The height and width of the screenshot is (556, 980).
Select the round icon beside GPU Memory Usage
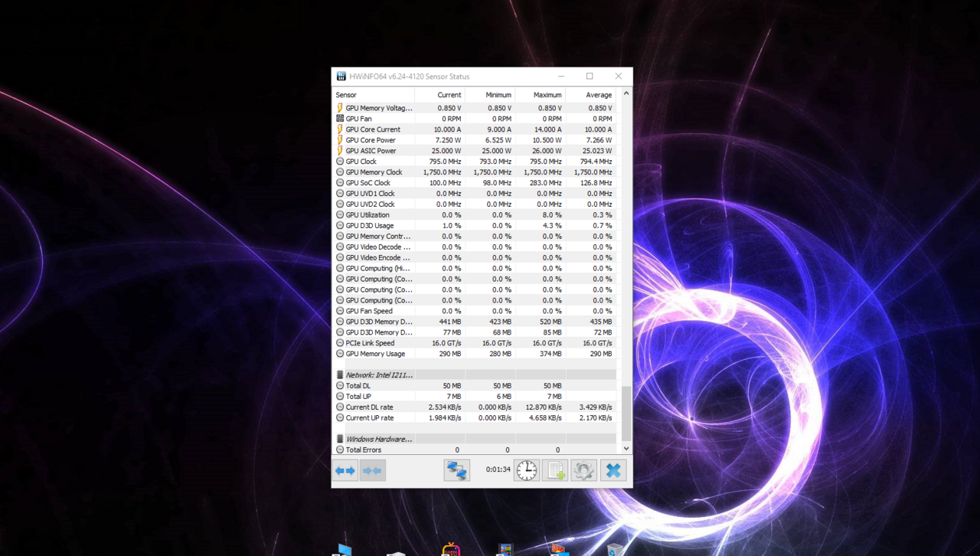tap(340, 354)
